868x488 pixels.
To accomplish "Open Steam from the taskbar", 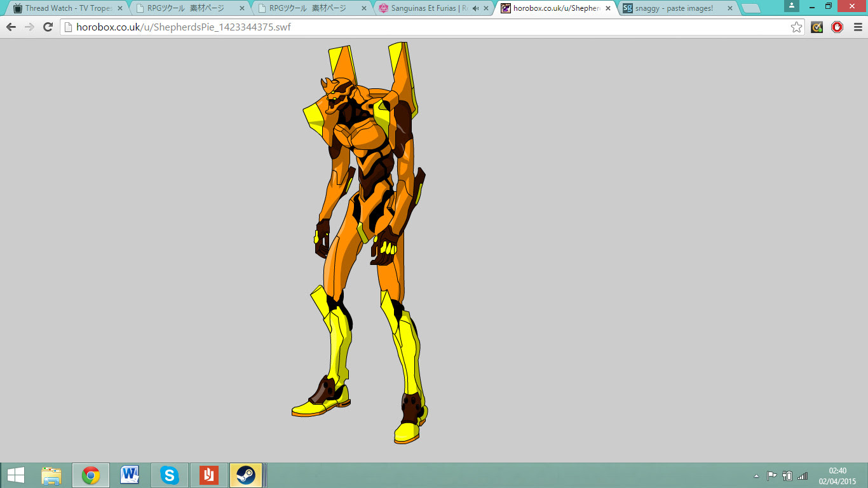I will 246,475.
